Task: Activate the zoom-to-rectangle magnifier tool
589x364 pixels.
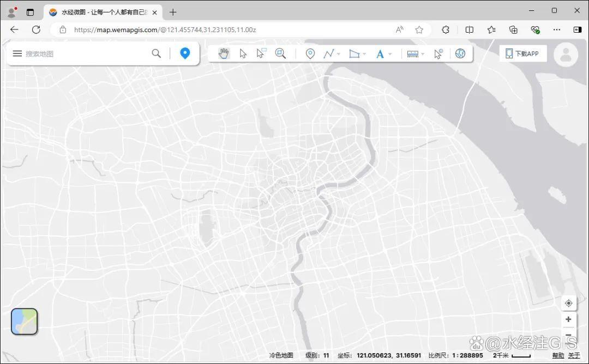Action: (280, 53)
